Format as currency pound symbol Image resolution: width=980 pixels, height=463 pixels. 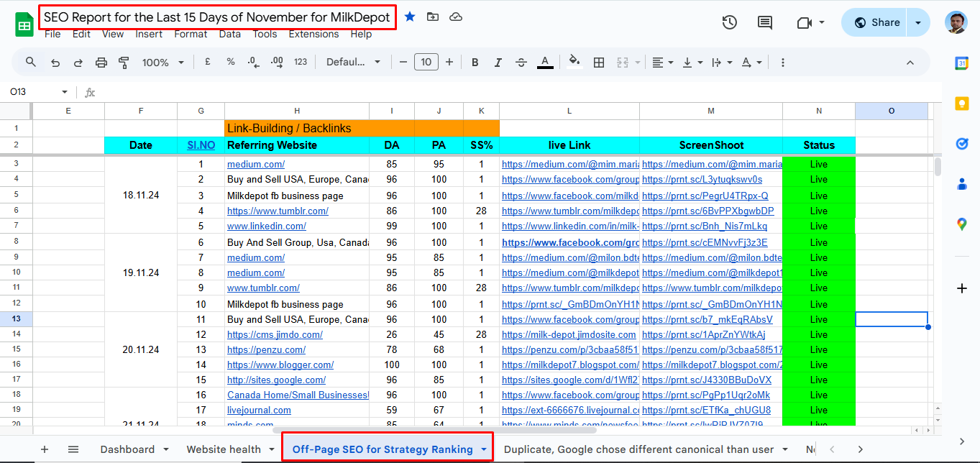[x=208, y=62]
